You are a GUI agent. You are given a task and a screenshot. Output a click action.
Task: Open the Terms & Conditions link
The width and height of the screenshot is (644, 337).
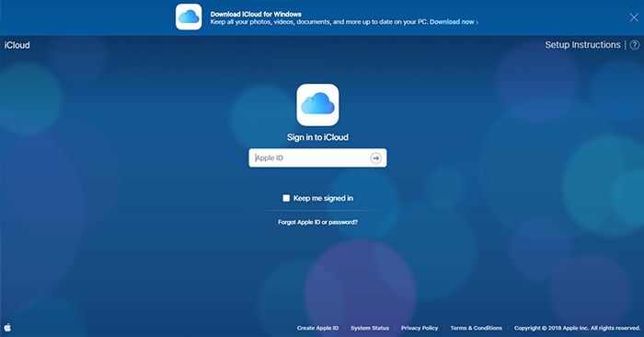476,328
